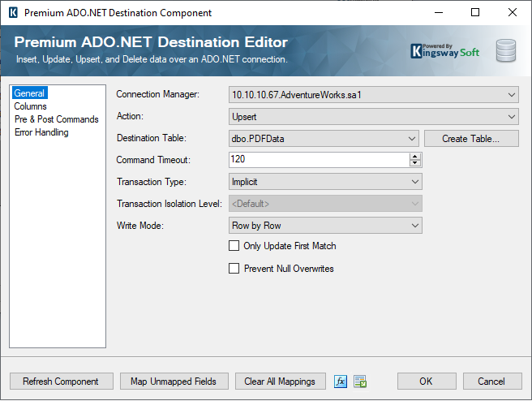Viewport: 532px width, 401px height.
Task: Increase Command Timeout with up arrow
Action: click(415, 156)
